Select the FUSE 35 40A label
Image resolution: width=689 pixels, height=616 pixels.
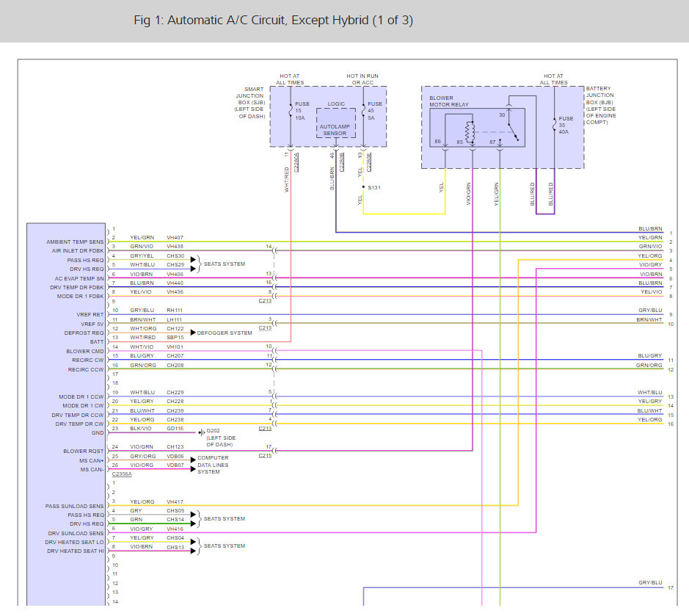pos(566,125)
